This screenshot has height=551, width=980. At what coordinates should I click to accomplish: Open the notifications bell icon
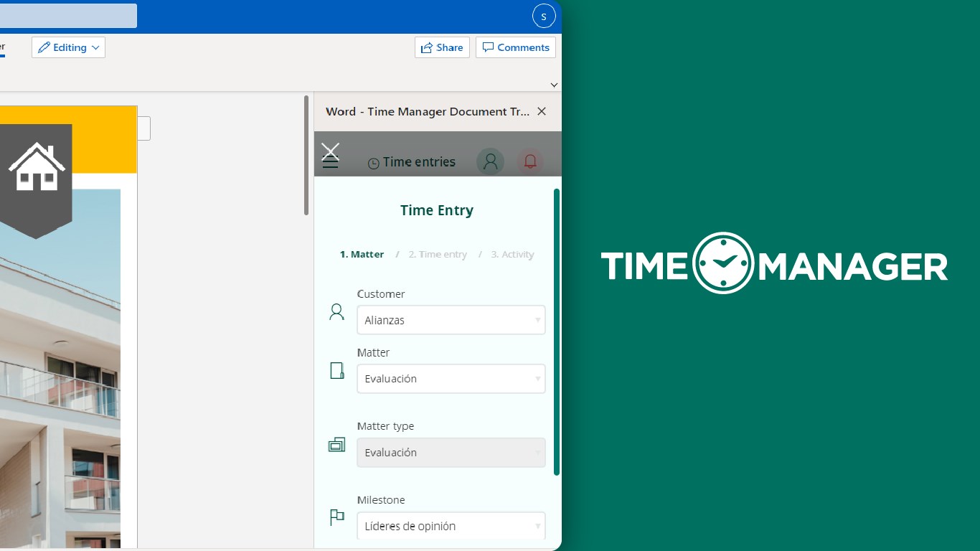530,161
